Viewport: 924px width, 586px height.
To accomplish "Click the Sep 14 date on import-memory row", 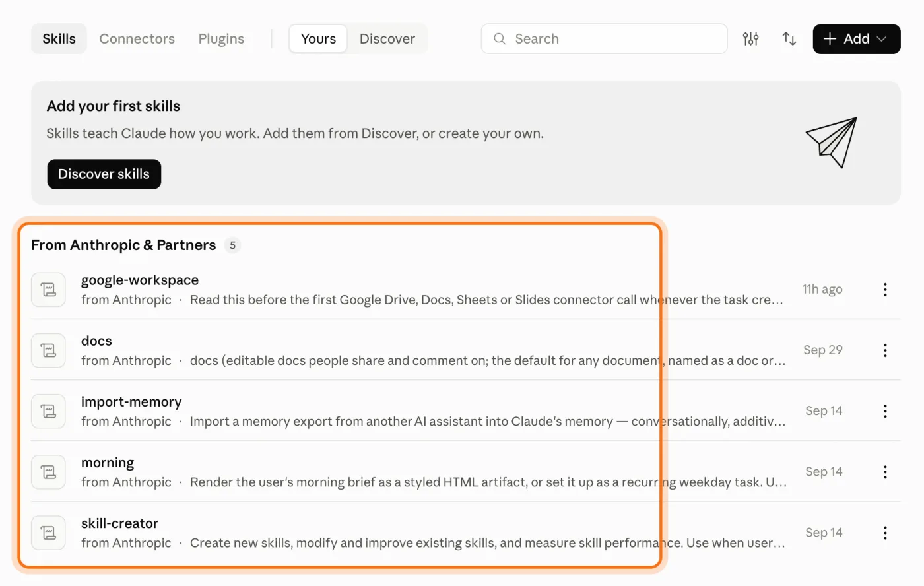I will point(824,410).
